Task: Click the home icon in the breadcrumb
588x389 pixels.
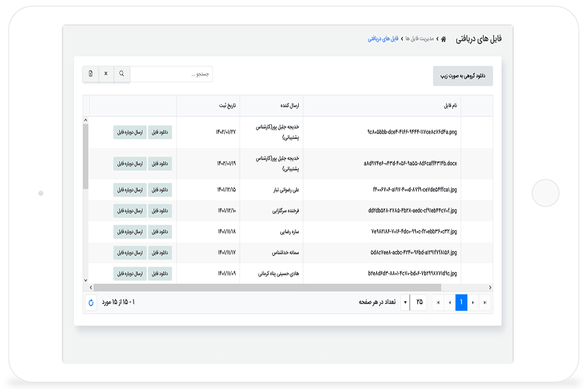Action: [443, 39]
